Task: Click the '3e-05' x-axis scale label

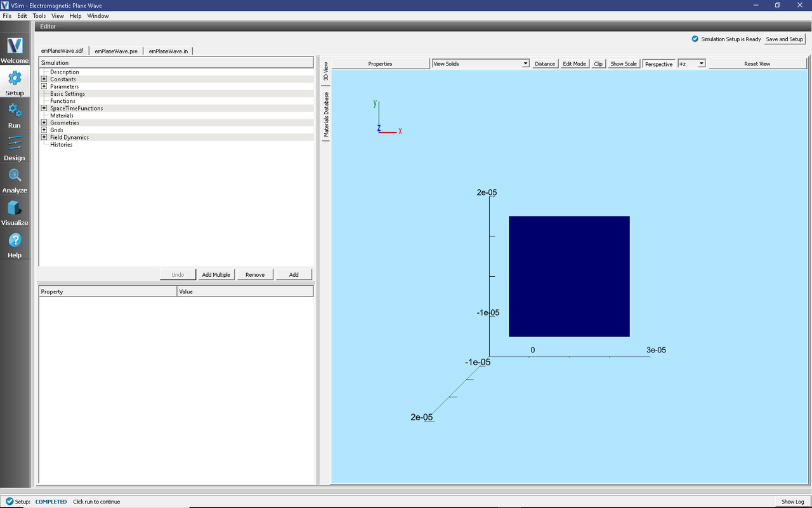Action: click(x=656, y=350)
